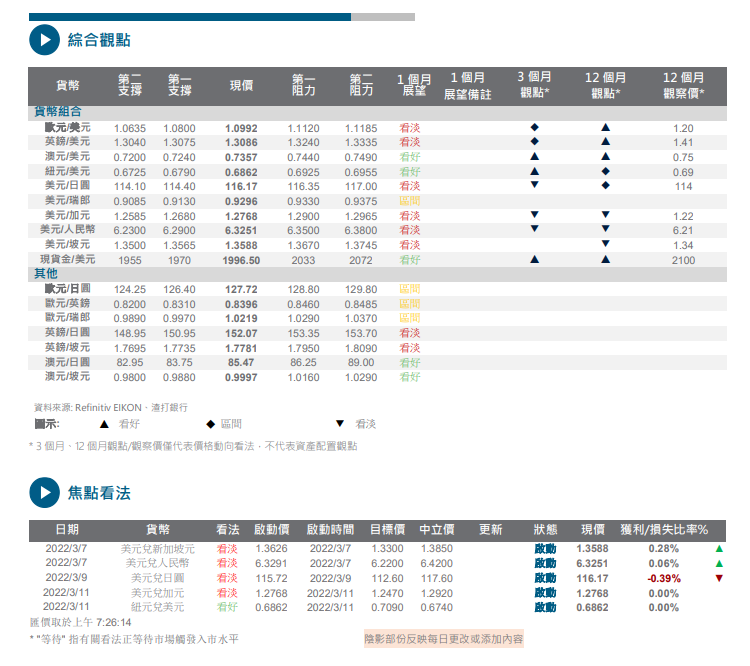Click the 12-month down triangle for 美元/坡元

(606, 244)
